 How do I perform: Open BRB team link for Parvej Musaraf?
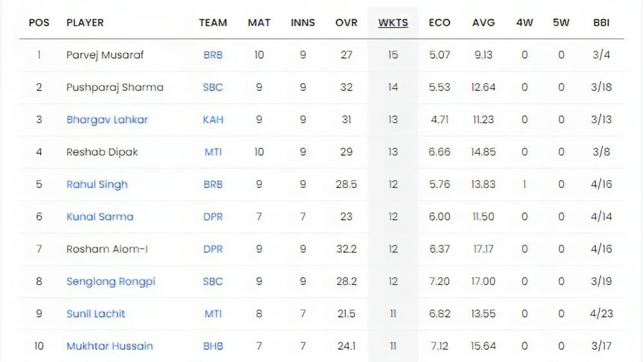click(x=213, y=55)
